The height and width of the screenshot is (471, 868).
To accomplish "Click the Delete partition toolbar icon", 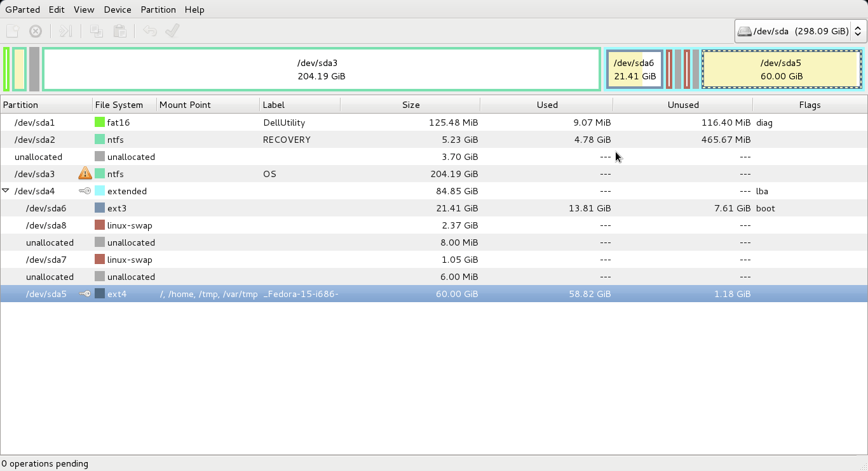I will [x=35, y=30].
